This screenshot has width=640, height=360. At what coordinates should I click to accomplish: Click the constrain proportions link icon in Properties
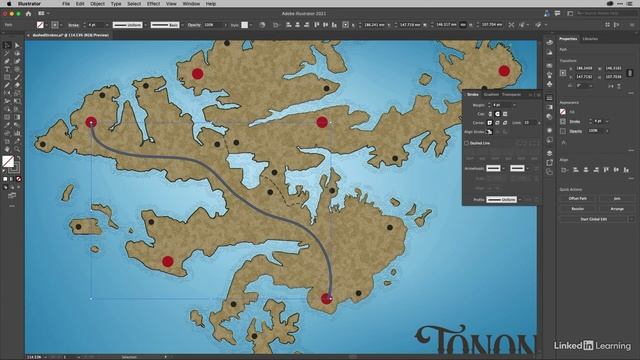tap(630, 73)
